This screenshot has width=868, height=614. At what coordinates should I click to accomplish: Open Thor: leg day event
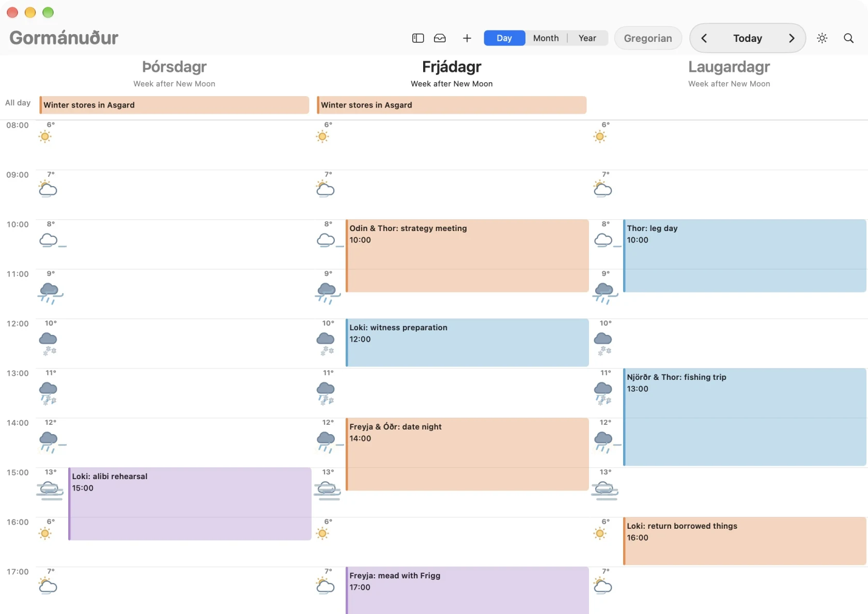pos(745,256)
